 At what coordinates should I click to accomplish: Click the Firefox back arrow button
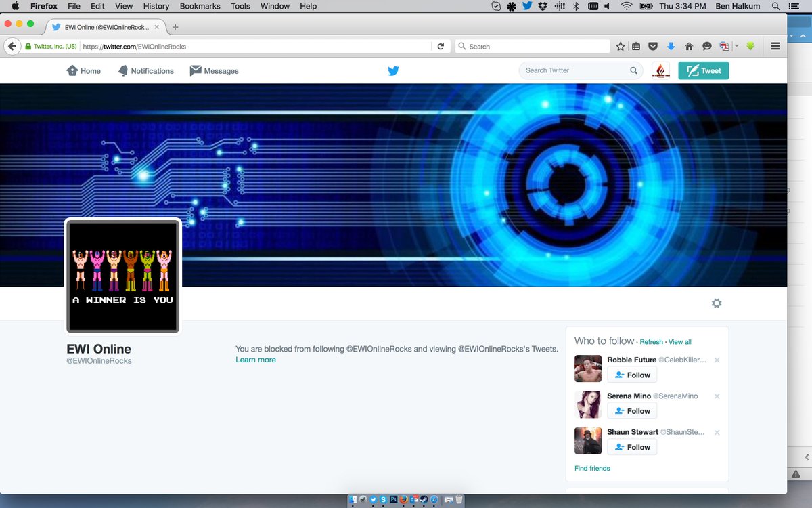click(x=12, y=47)
